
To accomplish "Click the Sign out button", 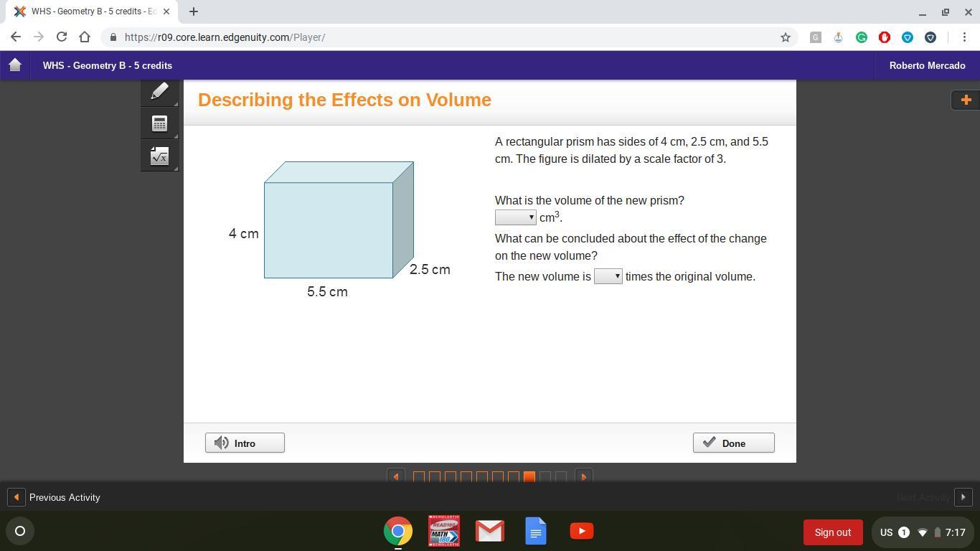I will pos(832,532).
